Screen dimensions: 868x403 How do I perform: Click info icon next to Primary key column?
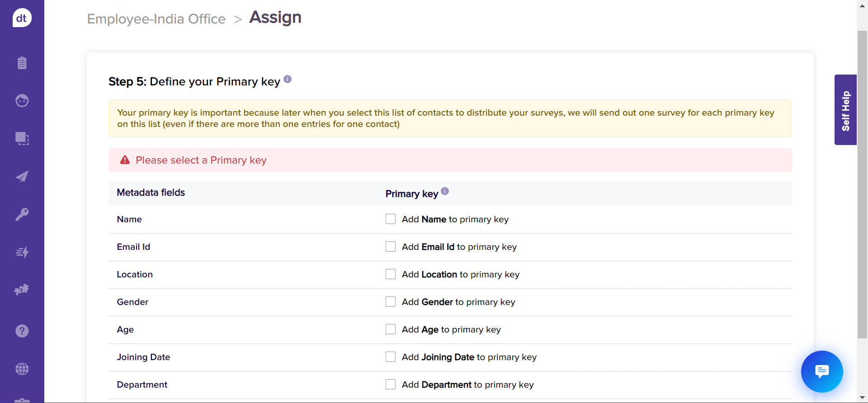coord(445,191)
